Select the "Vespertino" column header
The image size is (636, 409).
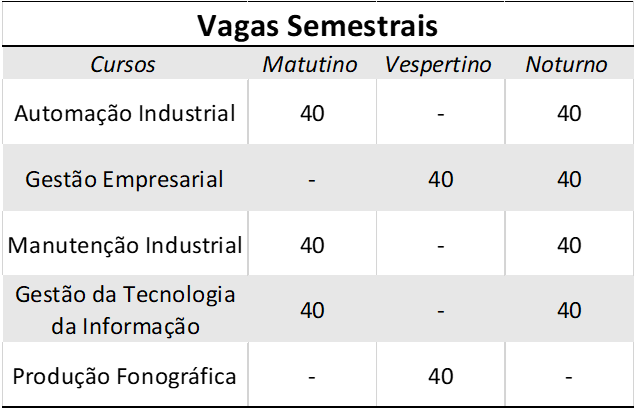pos(438,65)
